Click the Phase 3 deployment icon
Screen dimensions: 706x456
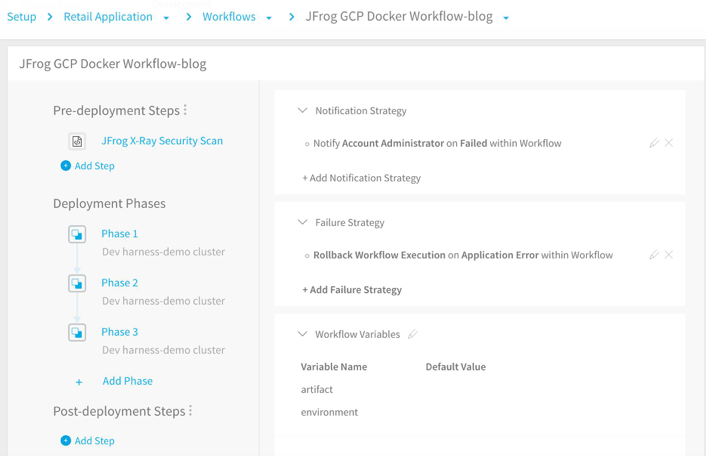click(77, 332)
